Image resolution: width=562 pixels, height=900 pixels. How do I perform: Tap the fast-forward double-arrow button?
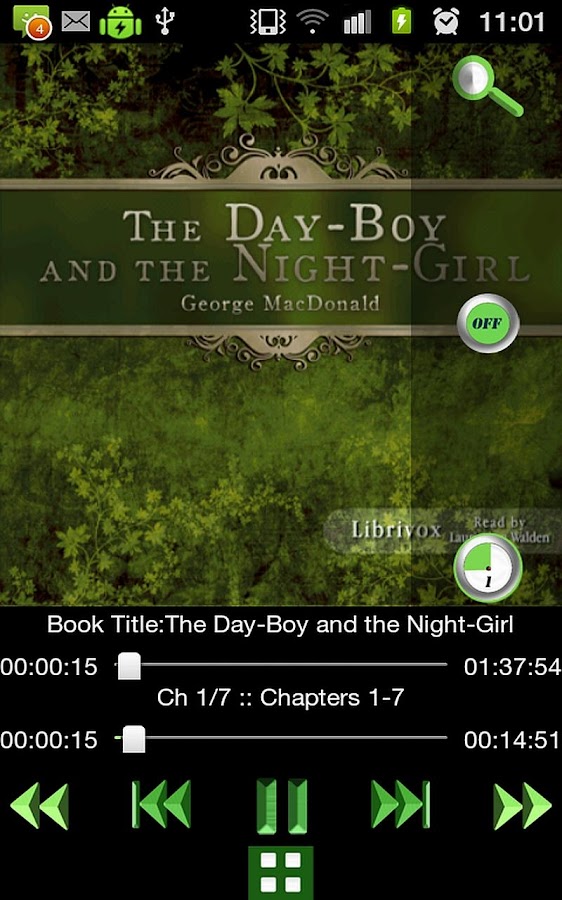522,806
